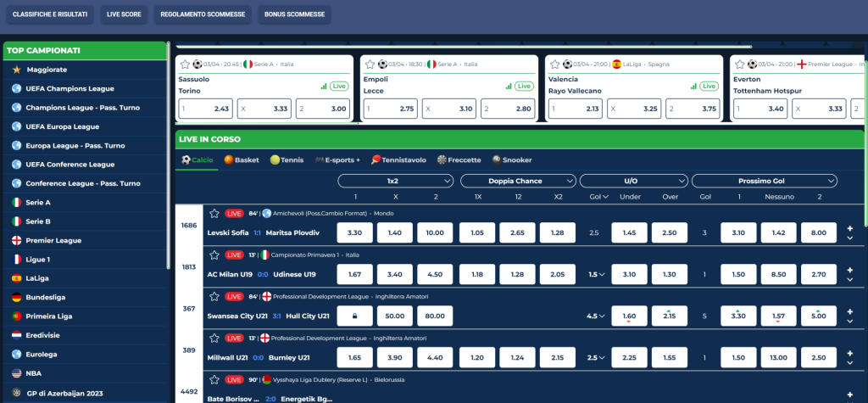Open Europa League - Pass. Turno
Image resolution: width=868 pixels, height=403 pixels.
86,145
